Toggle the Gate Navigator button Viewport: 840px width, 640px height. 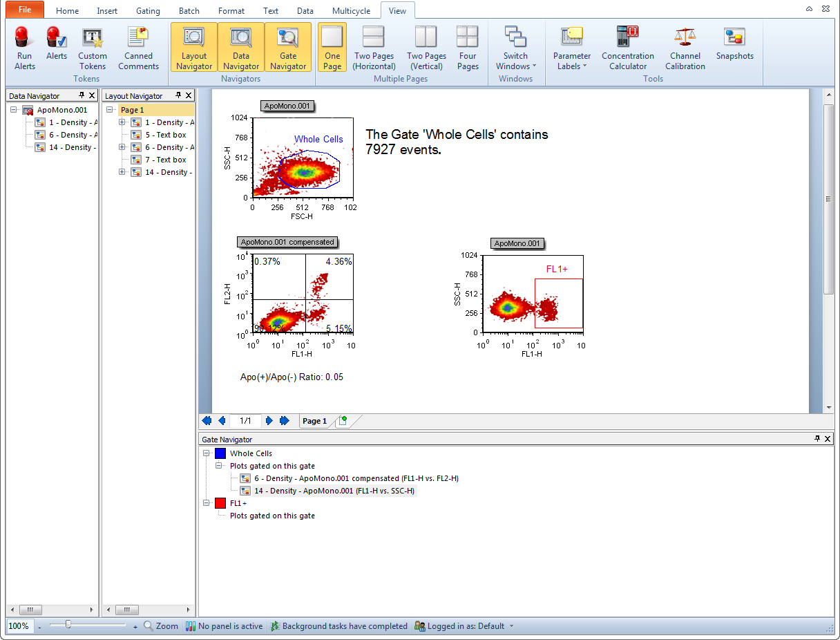click(288, 48)
